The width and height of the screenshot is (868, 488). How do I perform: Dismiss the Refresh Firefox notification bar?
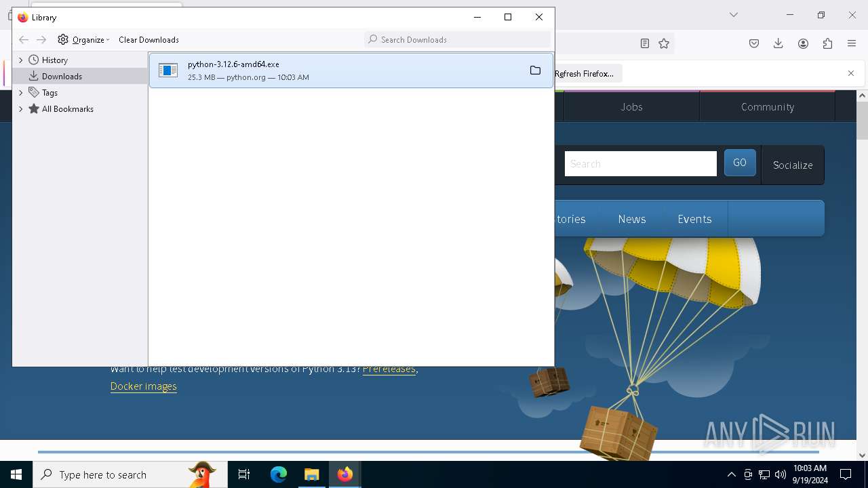coord(851,73)
